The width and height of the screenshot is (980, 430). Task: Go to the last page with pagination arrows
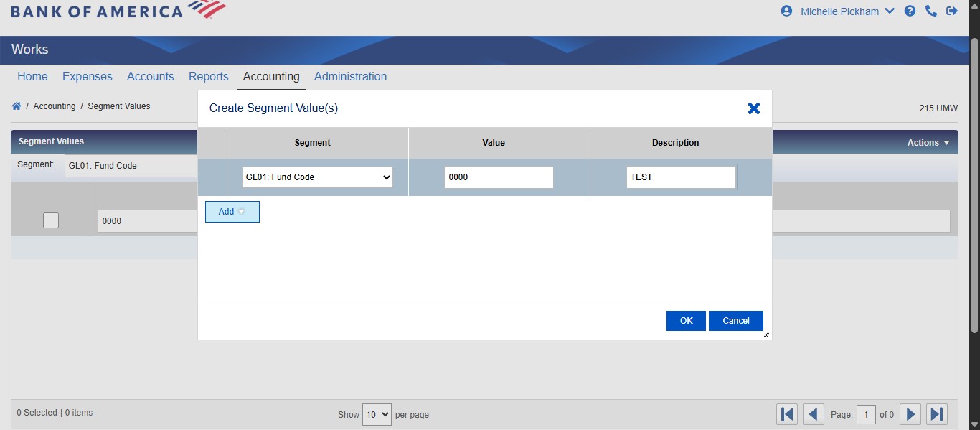(936, 413)
